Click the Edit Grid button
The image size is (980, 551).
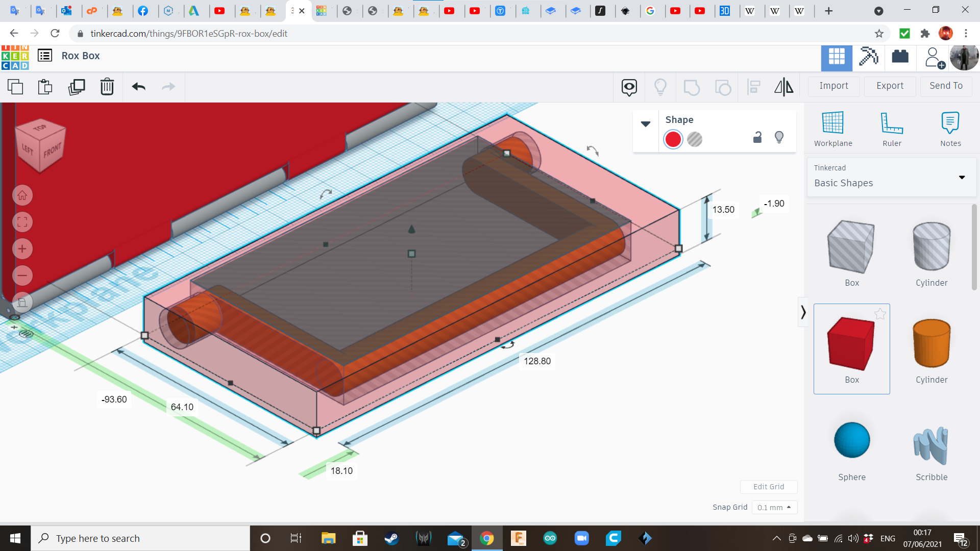click(768, 487)
